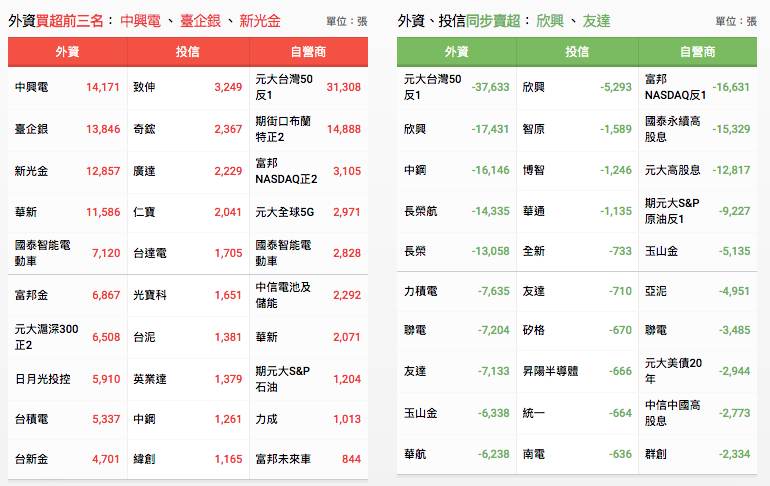Viewport: 770px width, 486px height.
Task: Open 欣興 in the sell headline title
Action: click(550, 21)
